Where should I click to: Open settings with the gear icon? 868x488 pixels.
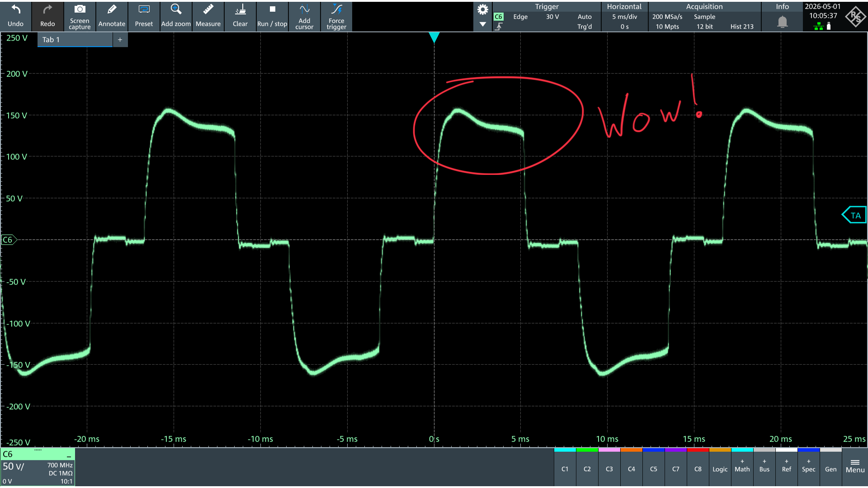click(483, 9)
